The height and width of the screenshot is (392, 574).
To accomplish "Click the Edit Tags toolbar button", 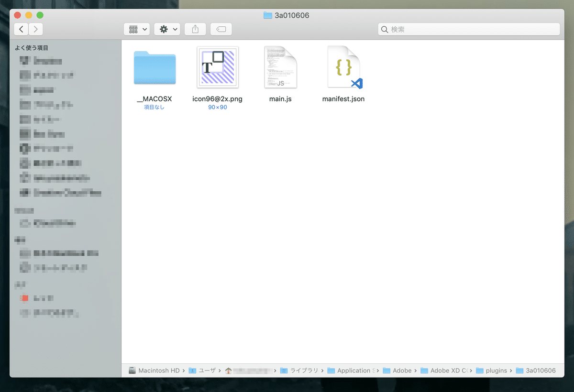I will [221, 29].
